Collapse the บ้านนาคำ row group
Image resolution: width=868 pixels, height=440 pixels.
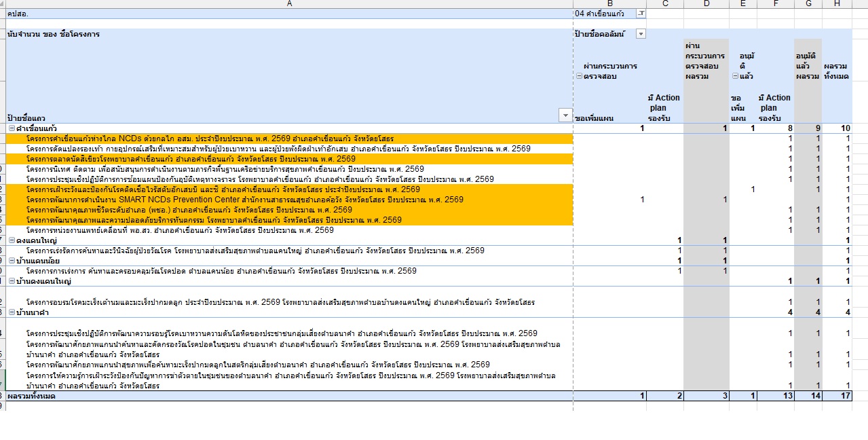(12, 312)
